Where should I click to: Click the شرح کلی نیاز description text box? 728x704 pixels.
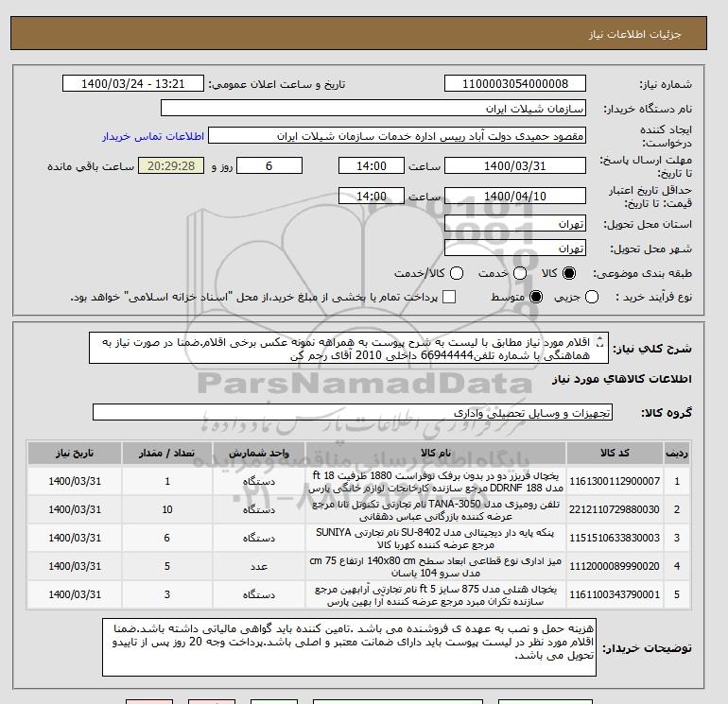pyautogui.click(x=349, y=348)
